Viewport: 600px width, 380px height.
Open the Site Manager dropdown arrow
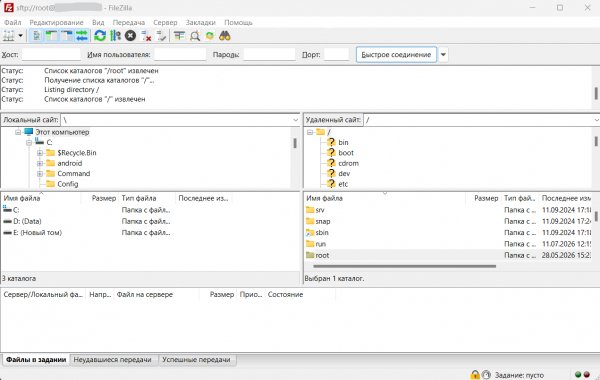click(x=21, y=36)
